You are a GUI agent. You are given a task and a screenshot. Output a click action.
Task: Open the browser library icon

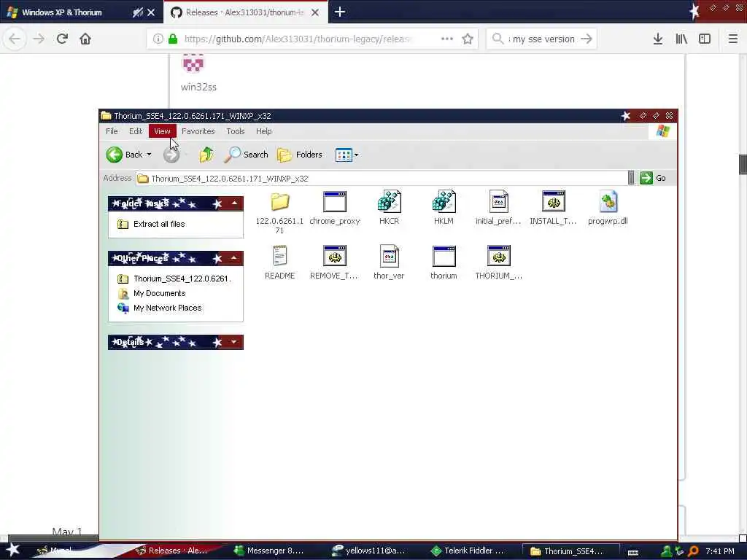click(x=681, y=39)
